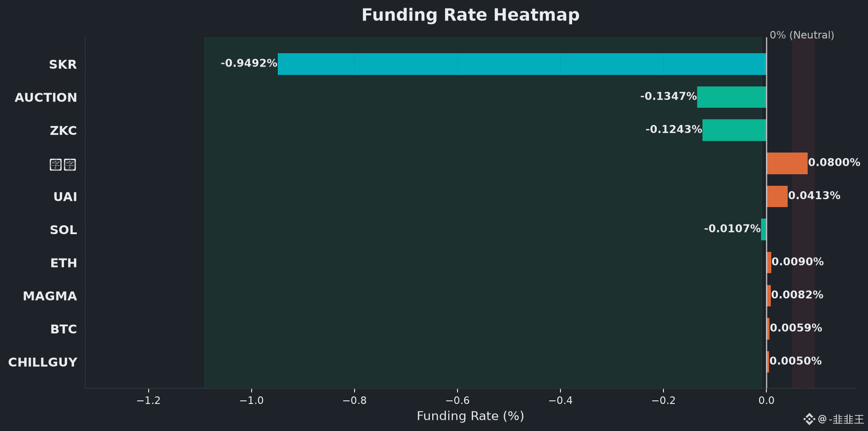Click the -0.0107% value label
The image size is (868, 431).
(x=732, y=229)
